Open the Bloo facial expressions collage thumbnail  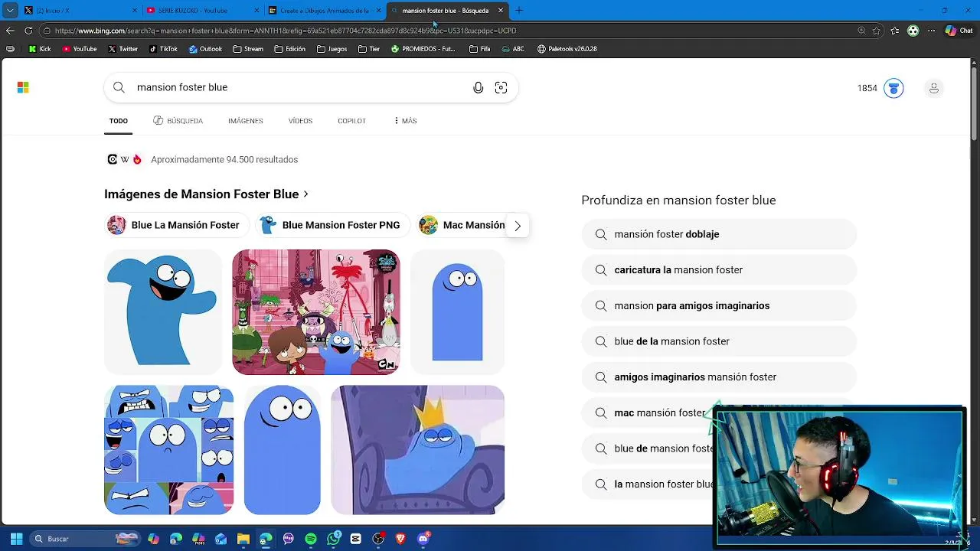(168, 450)
